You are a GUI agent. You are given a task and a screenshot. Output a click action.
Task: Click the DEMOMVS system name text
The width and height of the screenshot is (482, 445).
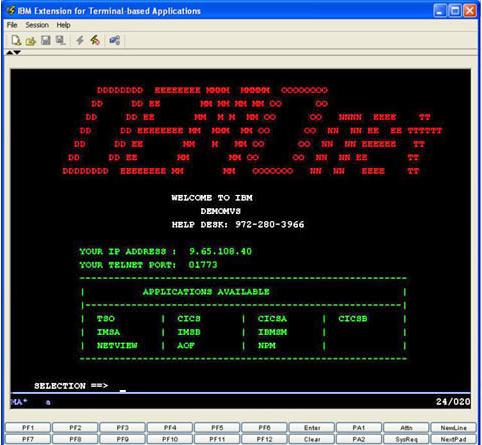(x=220, y=211)
